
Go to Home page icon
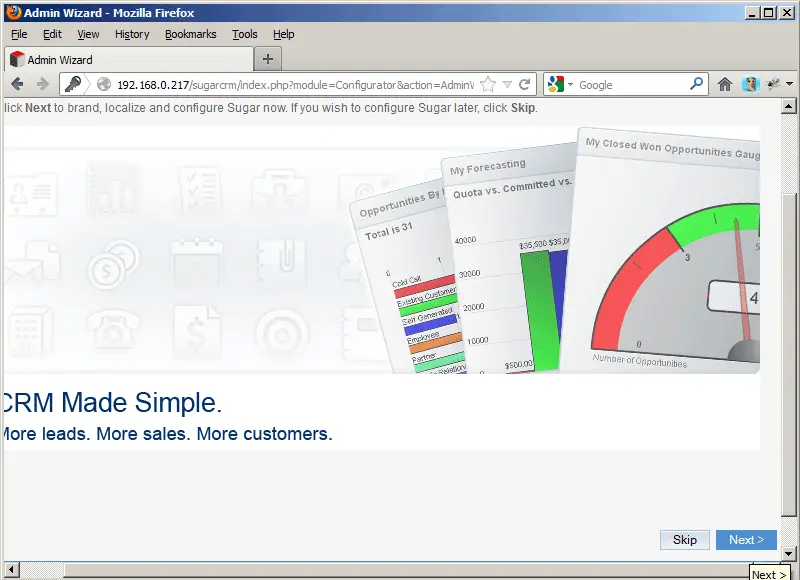coord(724,84)
